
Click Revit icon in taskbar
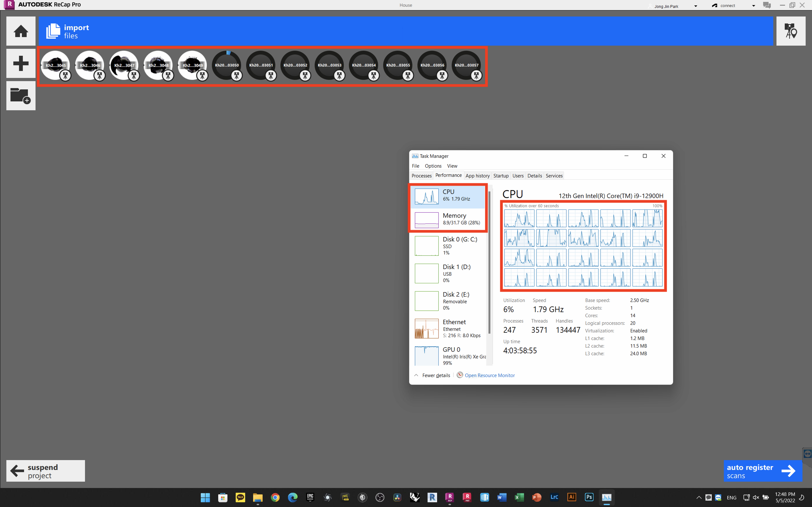point(432,497)
